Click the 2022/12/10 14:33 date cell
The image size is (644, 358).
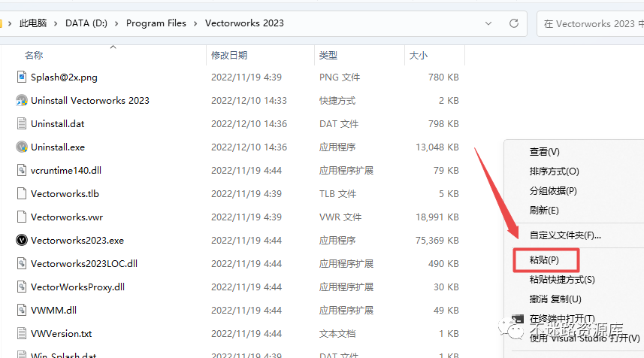(x=249, y=101)
